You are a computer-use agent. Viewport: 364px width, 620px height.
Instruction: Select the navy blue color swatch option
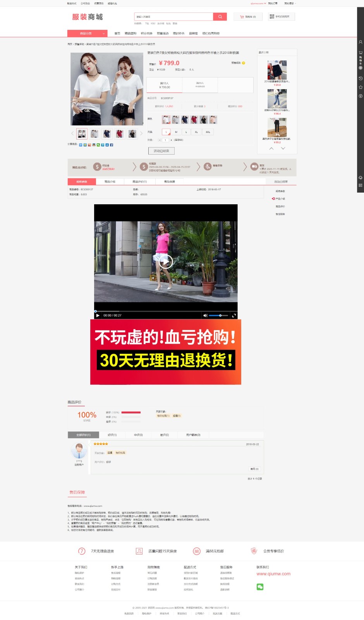coord(185,119)
